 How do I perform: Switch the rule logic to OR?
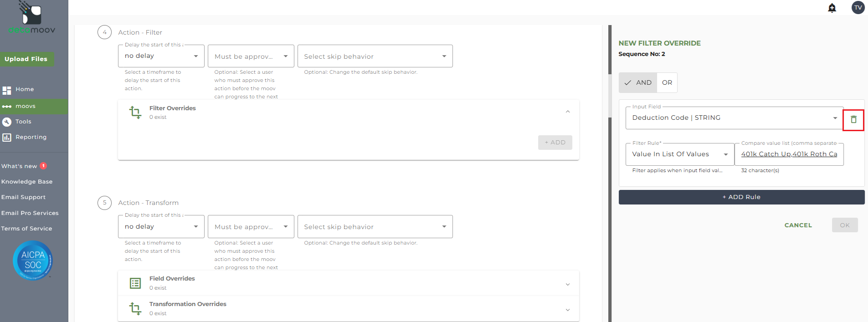click(x=667, y=82)
